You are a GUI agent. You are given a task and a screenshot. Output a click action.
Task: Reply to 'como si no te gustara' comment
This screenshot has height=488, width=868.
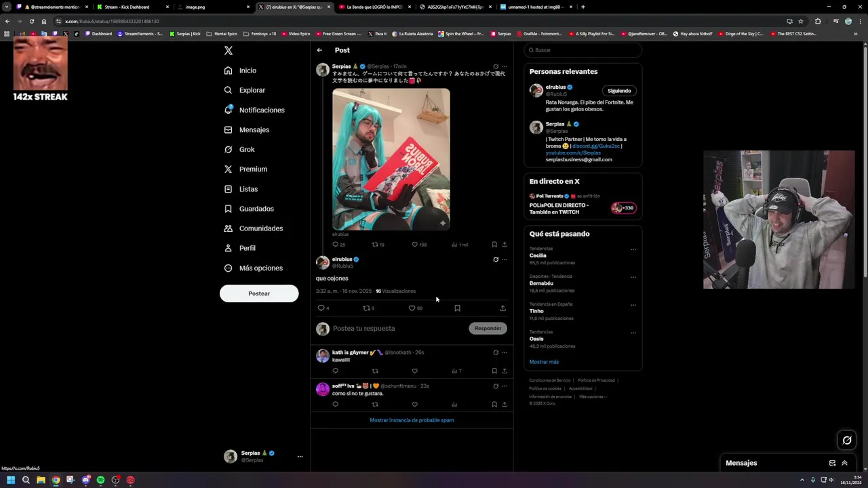point(335,405)
